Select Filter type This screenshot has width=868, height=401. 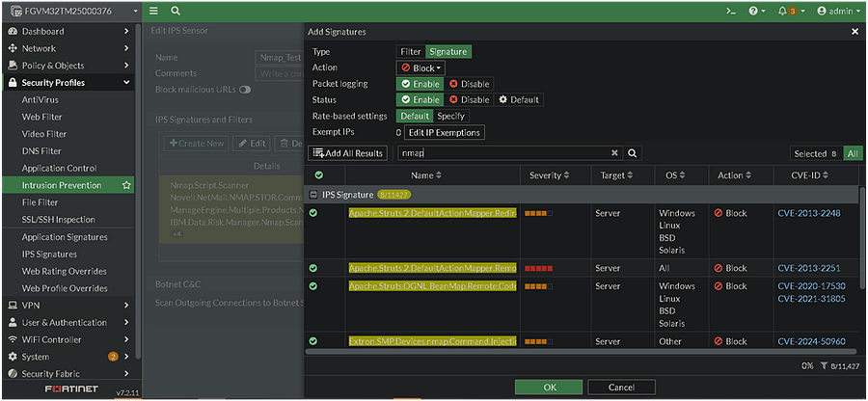pyautogui.click(x=411, y=51)
